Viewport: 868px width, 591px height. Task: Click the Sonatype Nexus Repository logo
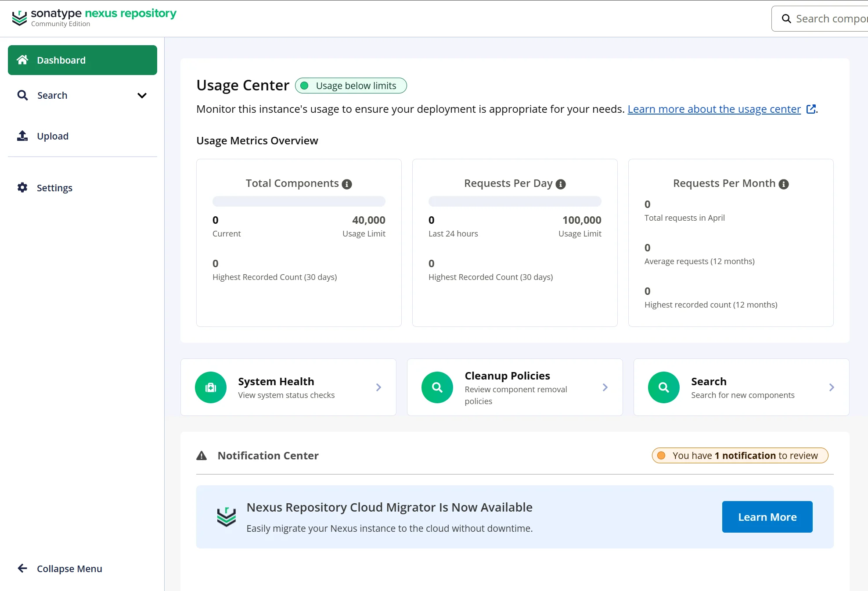tap(94, 18)
